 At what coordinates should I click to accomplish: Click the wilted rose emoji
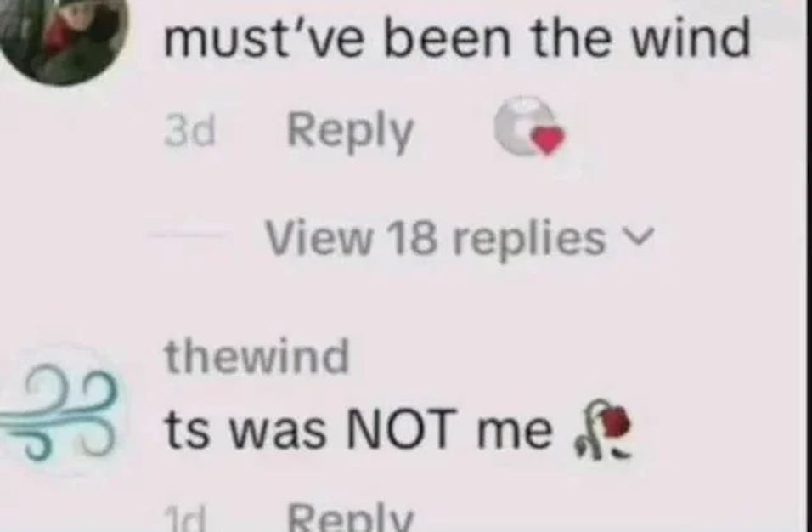point(605,429)
